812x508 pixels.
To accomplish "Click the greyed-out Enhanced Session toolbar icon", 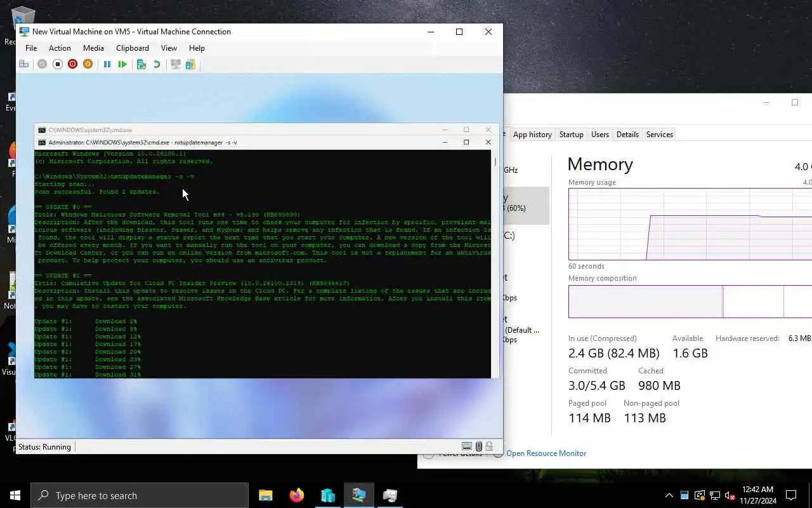I will (176, 64).
